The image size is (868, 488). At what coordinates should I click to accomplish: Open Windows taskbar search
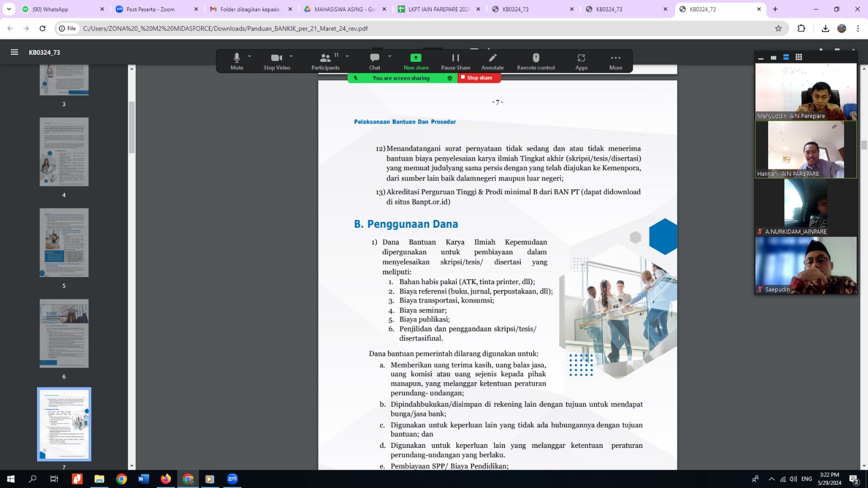33,479
